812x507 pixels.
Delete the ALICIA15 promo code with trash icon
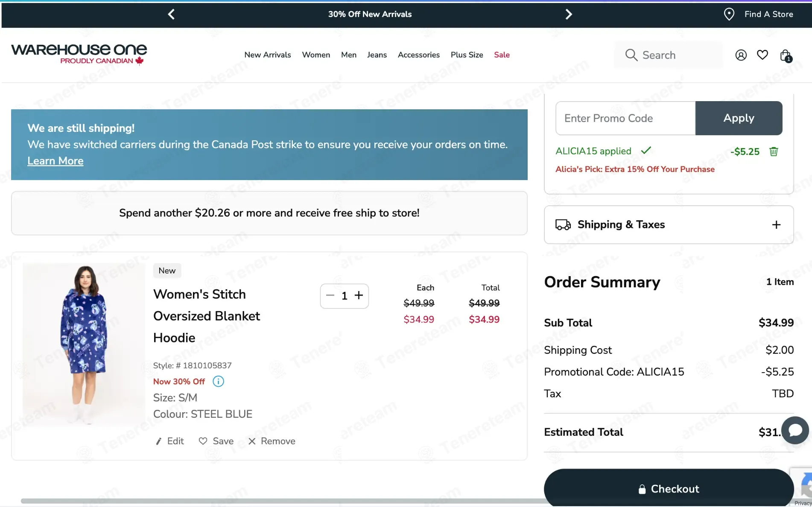click(774, 152)
